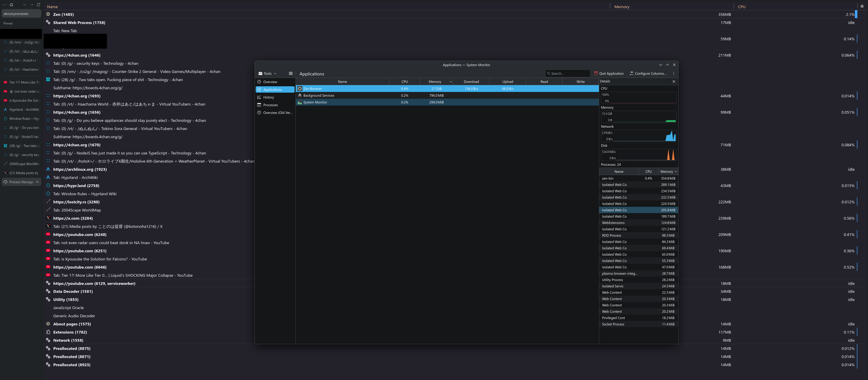Select the 'zen-bin' process in Details list
868x380 pixels.
tap(639, 178)
